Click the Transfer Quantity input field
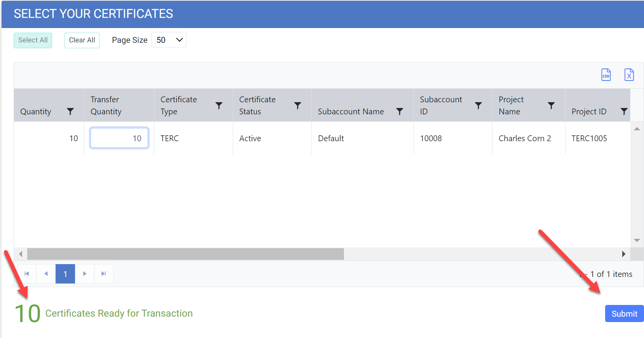 (x=119, y=138)
